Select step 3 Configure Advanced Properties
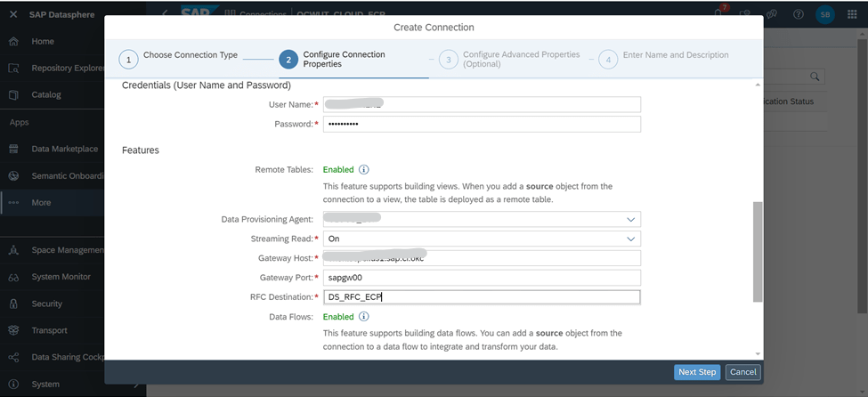Viewport: 868px width, 397px height. click(509, 60)
